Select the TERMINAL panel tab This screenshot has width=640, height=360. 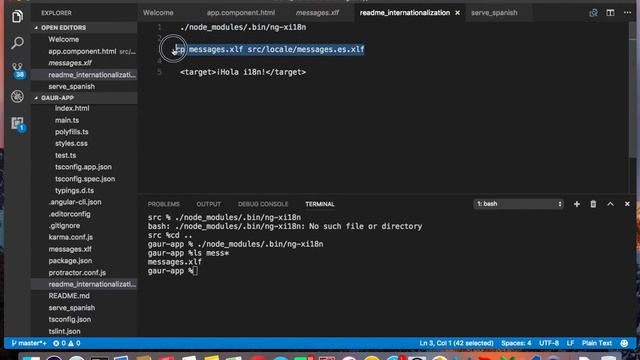(320, 204)
